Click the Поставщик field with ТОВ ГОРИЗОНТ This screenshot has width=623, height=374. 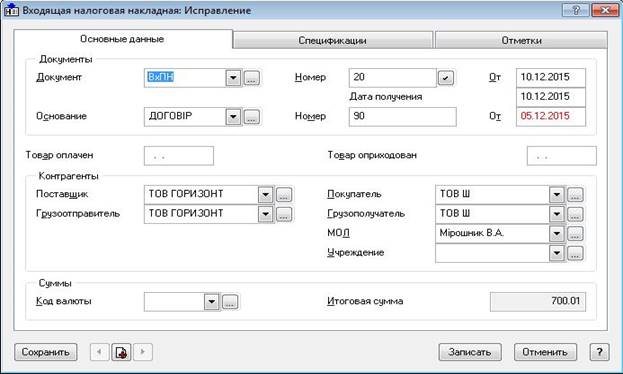[x=201, y=195]
